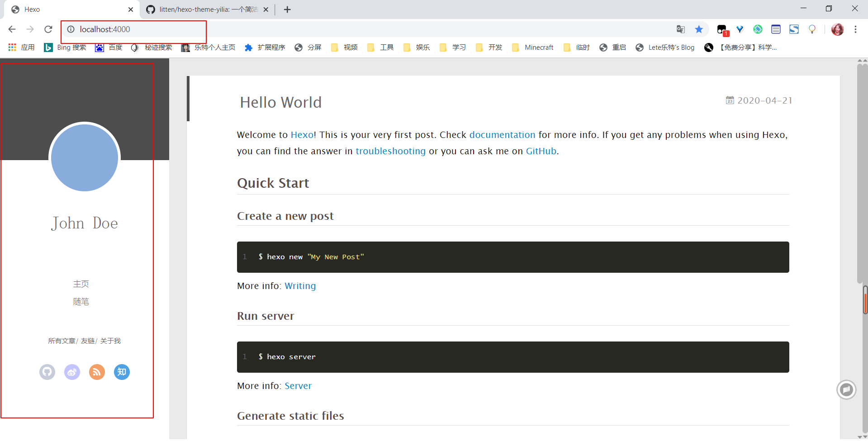Open the Chrome three-dot menu
The width and height of the screenshot is (868, 441).
click(x=855, y=29)
